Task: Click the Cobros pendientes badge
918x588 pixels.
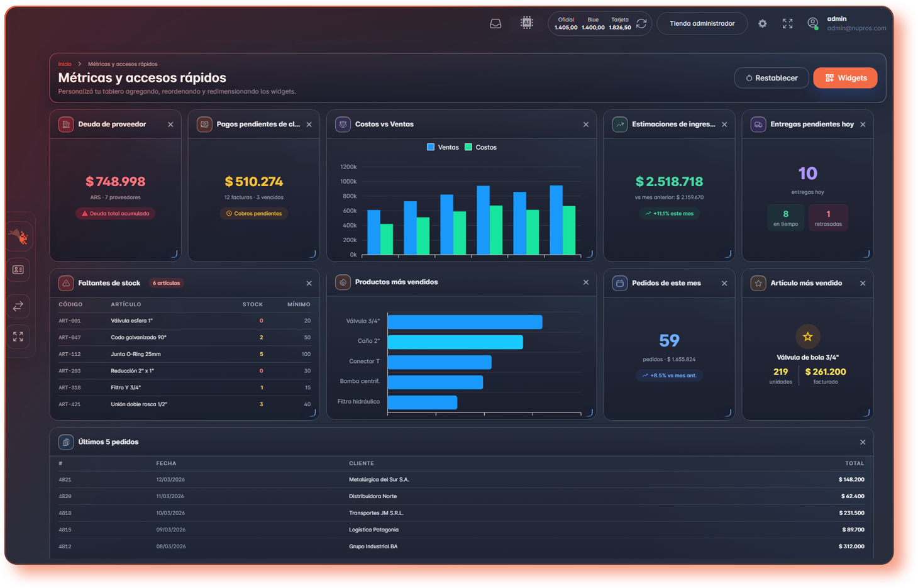Action: [254, 213]
